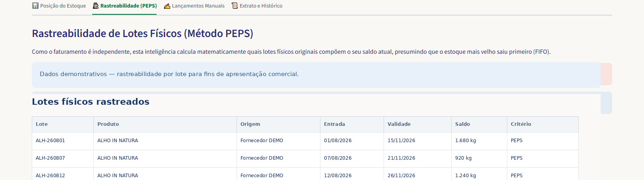
Task: Go to the Extrato e Histórico tab
Action: [257, 6]
